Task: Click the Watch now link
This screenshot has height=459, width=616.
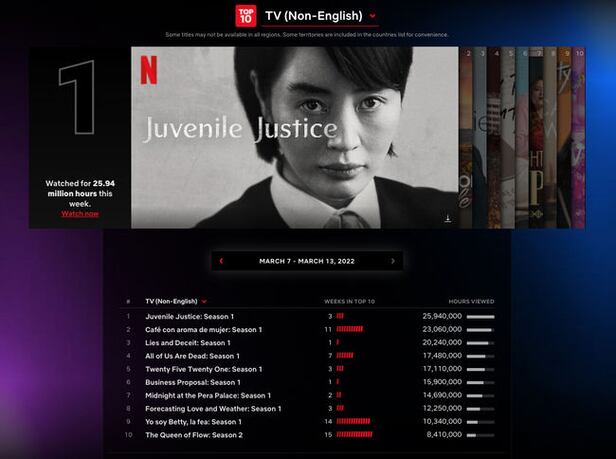Action: [80, 214]
